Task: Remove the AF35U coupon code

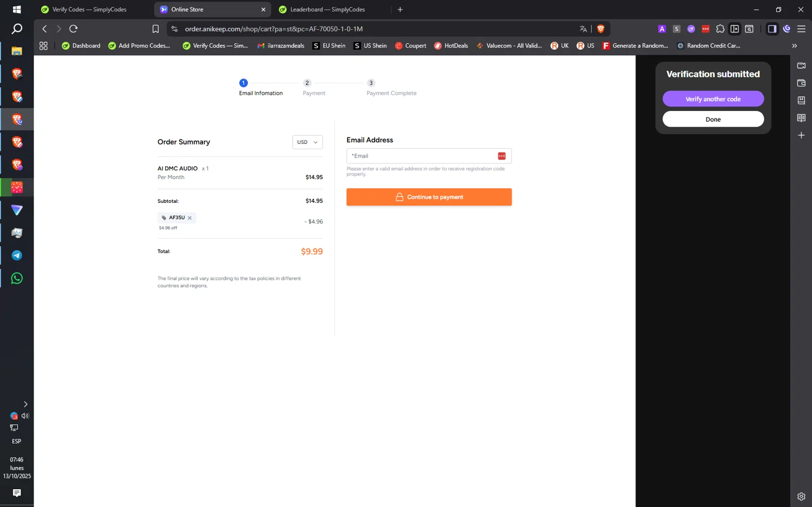Action: click(189, 218)
